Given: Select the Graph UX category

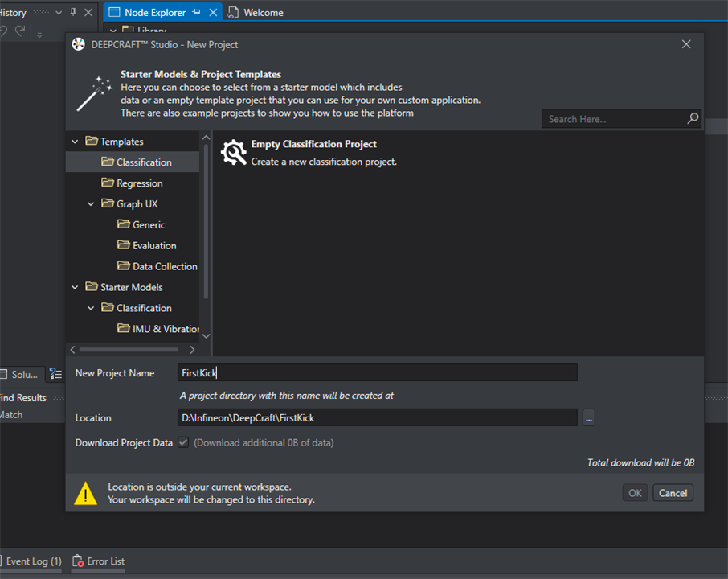Looking at the screenshot, I should coord(133,204).
